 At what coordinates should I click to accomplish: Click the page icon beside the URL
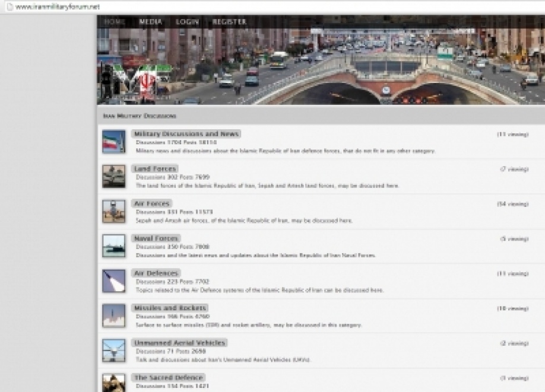point(9,7)
